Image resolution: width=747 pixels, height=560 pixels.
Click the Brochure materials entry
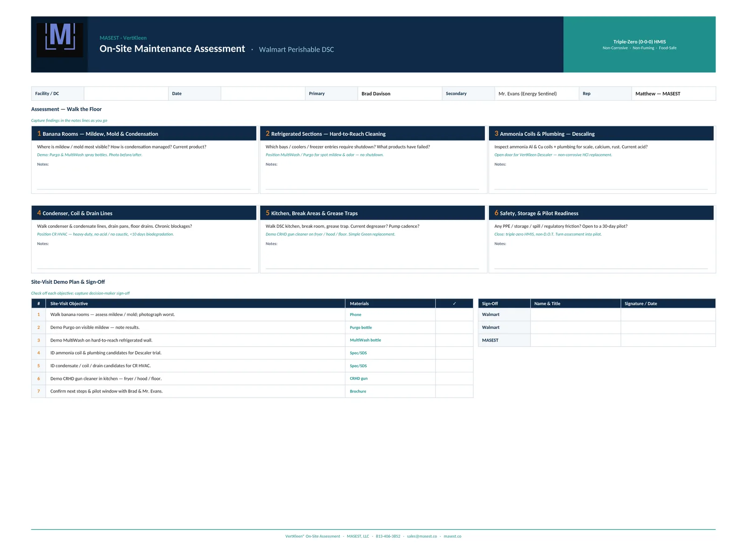tap(358, 391)
